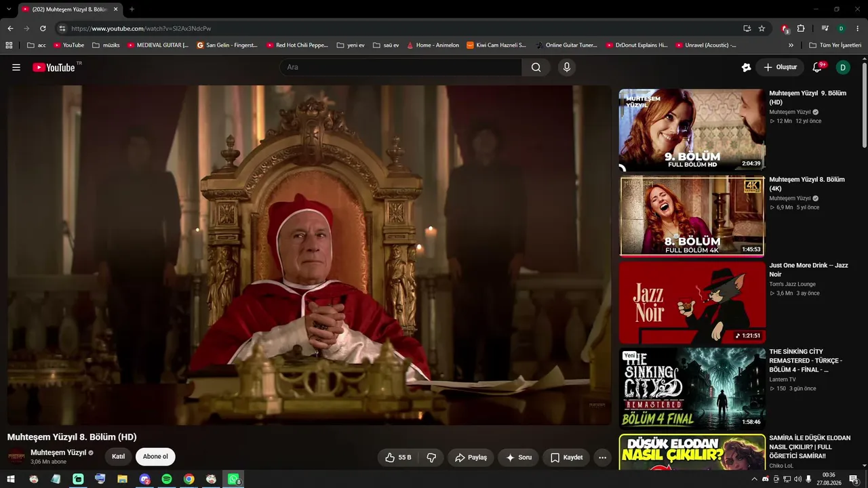Screen dimensions: 868x488
Task: Show hidden system tray icons
Action: click(x=754, y=479)
